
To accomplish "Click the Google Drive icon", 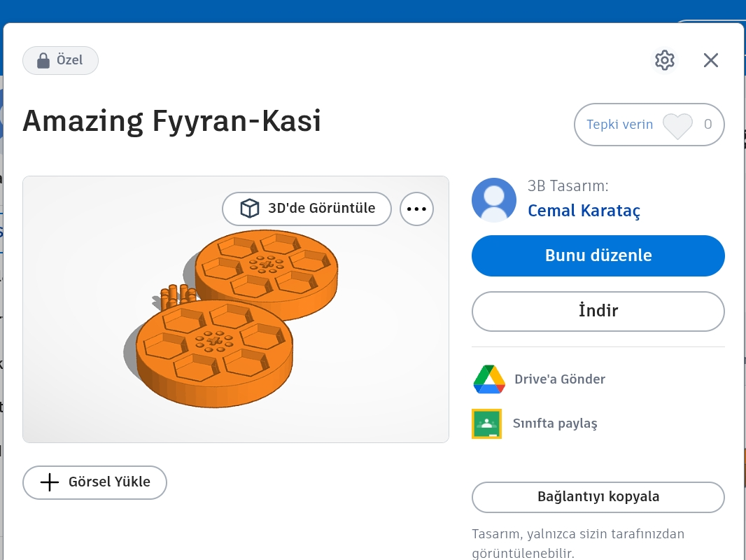I will 489,379.
